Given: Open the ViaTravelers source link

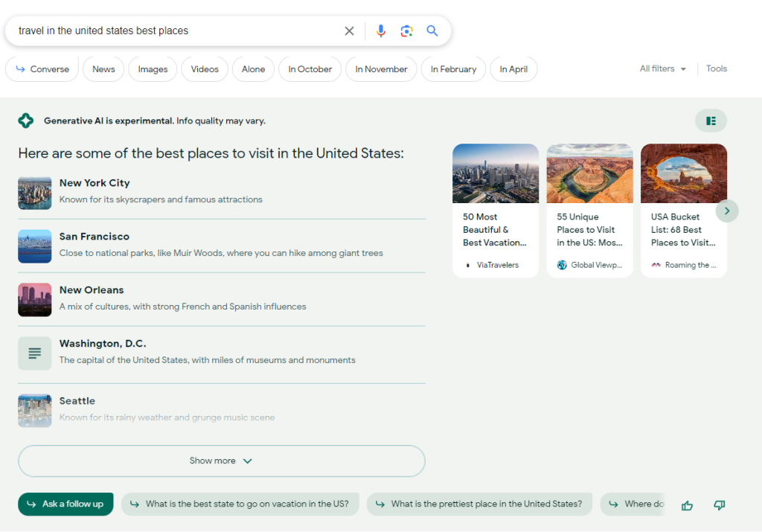Looking at the screenshot, I should tap(492, 265).
